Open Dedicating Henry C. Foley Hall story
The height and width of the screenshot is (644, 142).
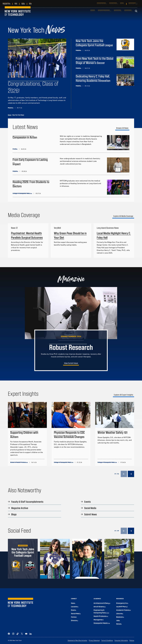click(x=93, y=78)
